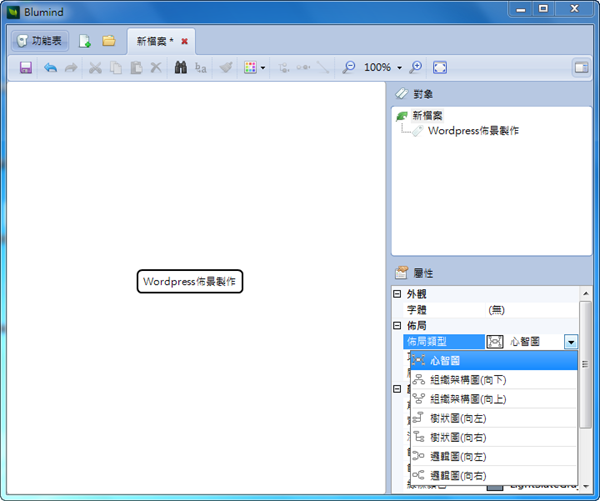Expand the theme dropdown arrow

pyautogui.click(x=263, y=68)
